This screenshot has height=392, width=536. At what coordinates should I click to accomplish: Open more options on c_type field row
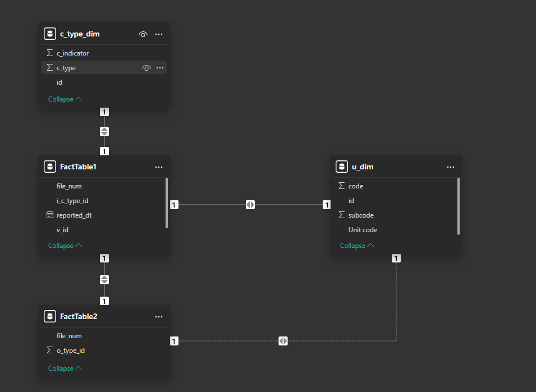160,68
